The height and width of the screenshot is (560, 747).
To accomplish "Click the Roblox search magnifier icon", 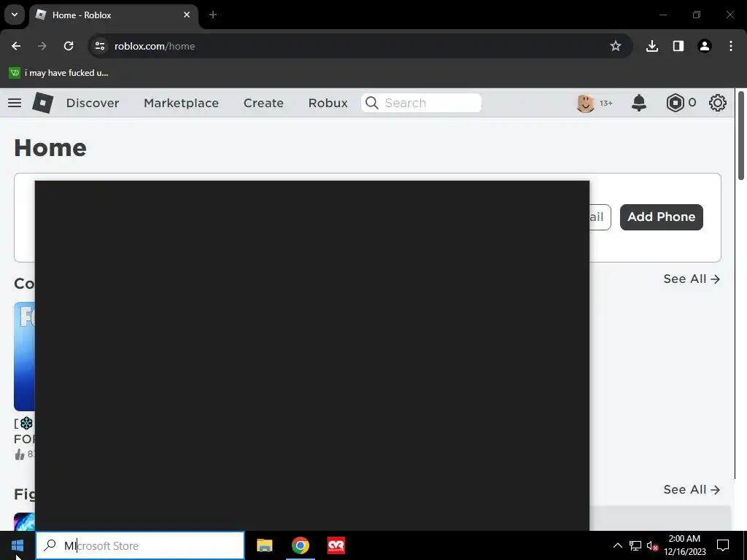I will pyautogui.click(x=372, y=103).
